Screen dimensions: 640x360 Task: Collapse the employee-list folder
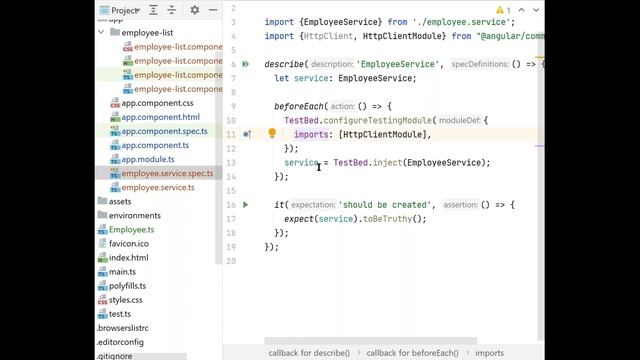tap(101, 32)
